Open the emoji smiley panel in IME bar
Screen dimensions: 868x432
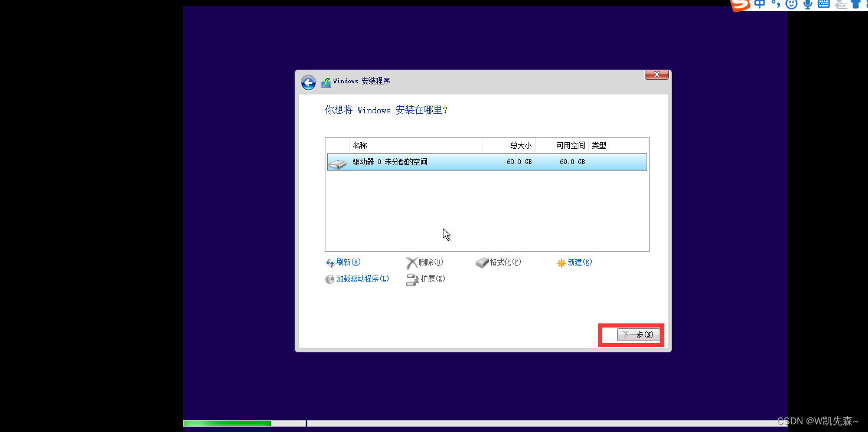tap(791, 4)
